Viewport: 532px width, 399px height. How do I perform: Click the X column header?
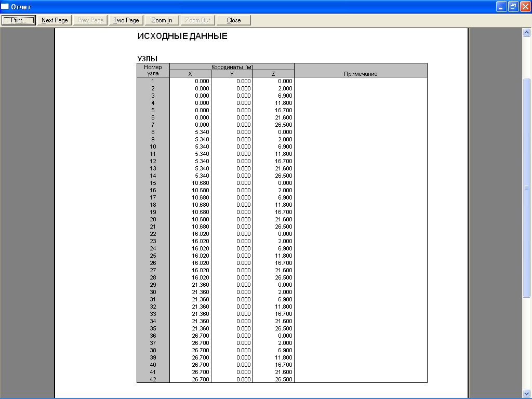[190, 74]
